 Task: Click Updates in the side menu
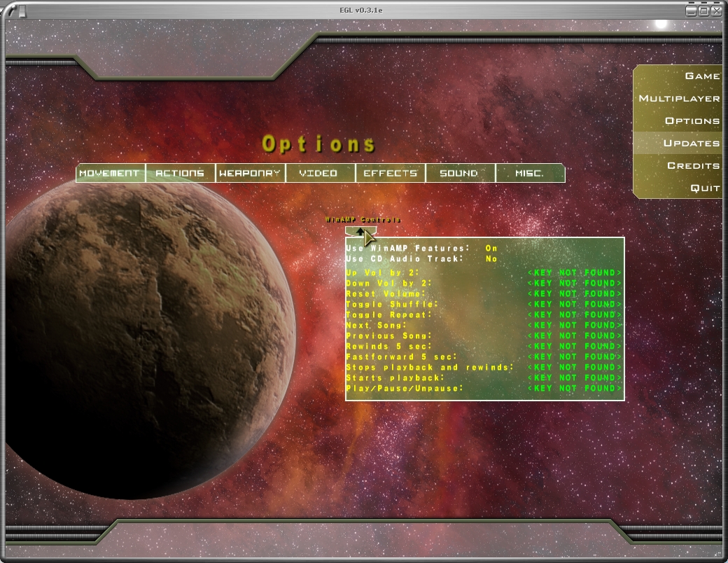691,143
